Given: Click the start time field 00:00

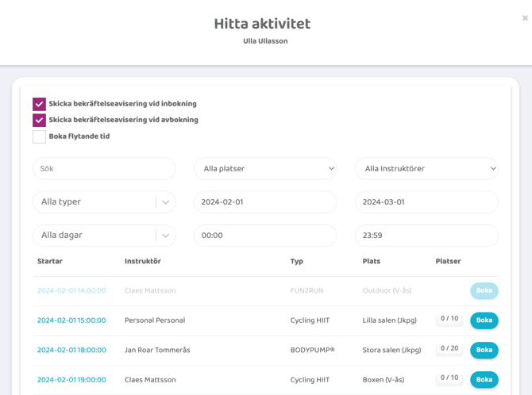Looking at the screenshot, I should point(265,236).
